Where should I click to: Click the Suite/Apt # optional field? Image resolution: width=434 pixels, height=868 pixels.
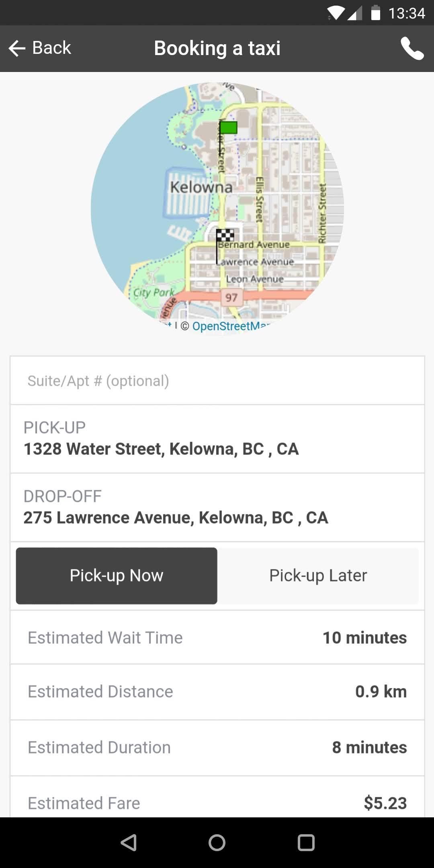[x=217, y=381]
